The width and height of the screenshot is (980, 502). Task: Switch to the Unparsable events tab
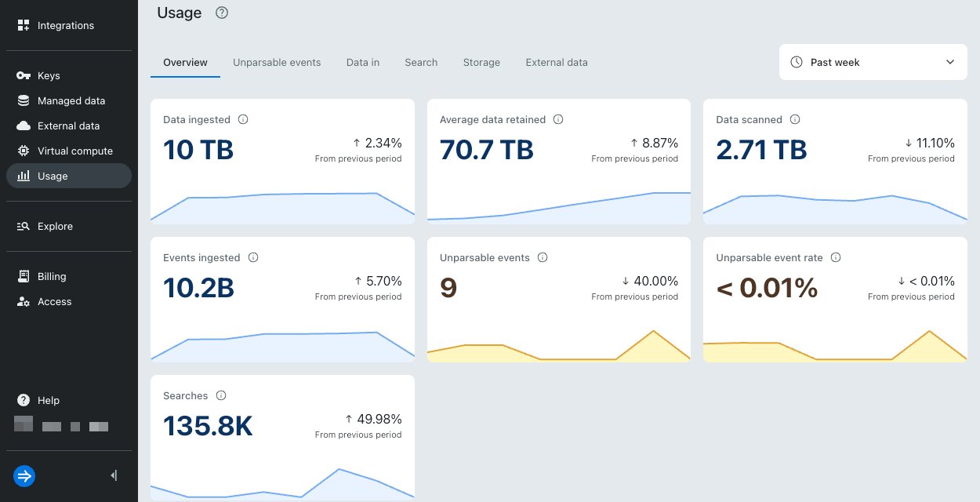[x=277, y=62]
